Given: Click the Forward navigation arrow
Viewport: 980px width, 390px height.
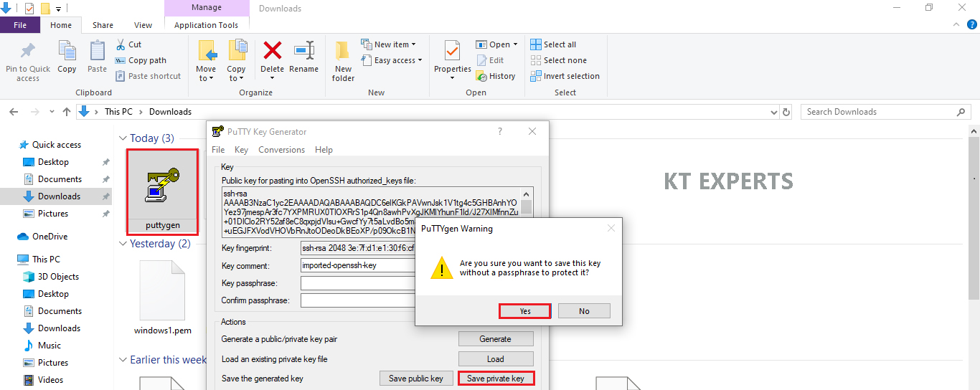Looking at the screenshot, I should pos(34,112).
